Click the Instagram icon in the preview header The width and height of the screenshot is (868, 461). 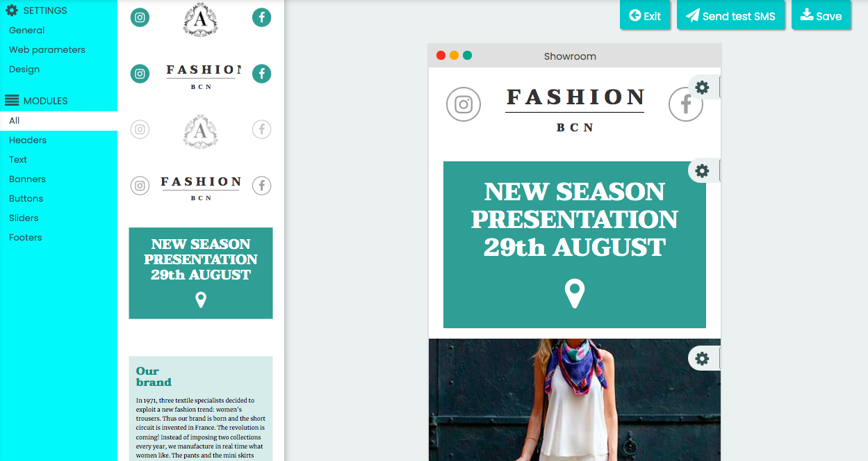pyautogui.click(x=464, y=104)
